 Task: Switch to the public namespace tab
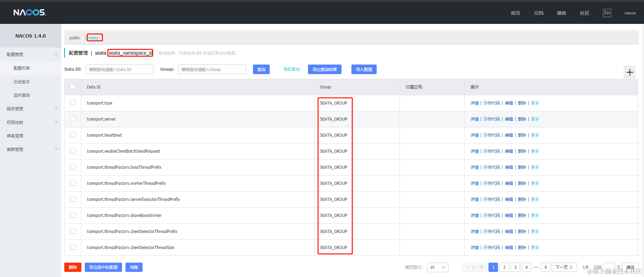click(75, 38)
